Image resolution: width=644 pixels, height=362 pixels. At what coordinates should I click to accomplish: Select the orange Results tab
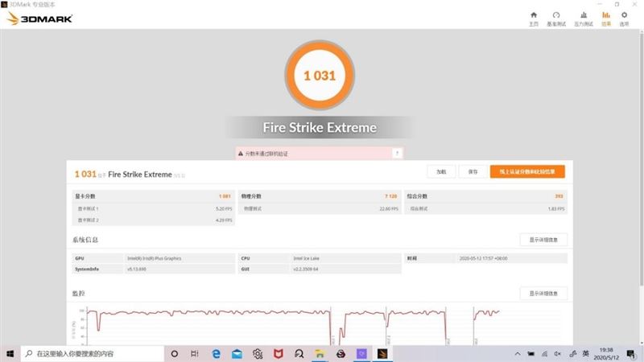pos(606,19)
